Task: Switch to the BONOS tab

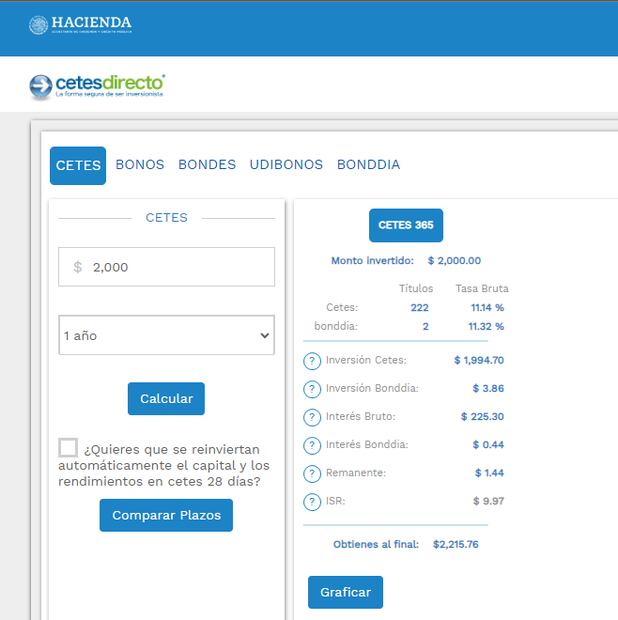Action: 140,165
